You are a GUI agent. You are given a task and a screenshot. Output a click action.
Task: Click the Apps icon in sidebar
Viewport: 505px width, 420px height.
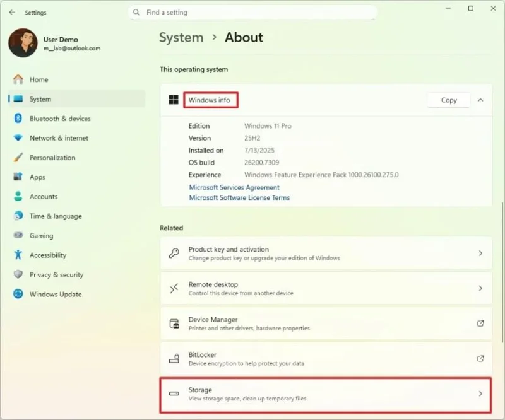coord(18,177)
